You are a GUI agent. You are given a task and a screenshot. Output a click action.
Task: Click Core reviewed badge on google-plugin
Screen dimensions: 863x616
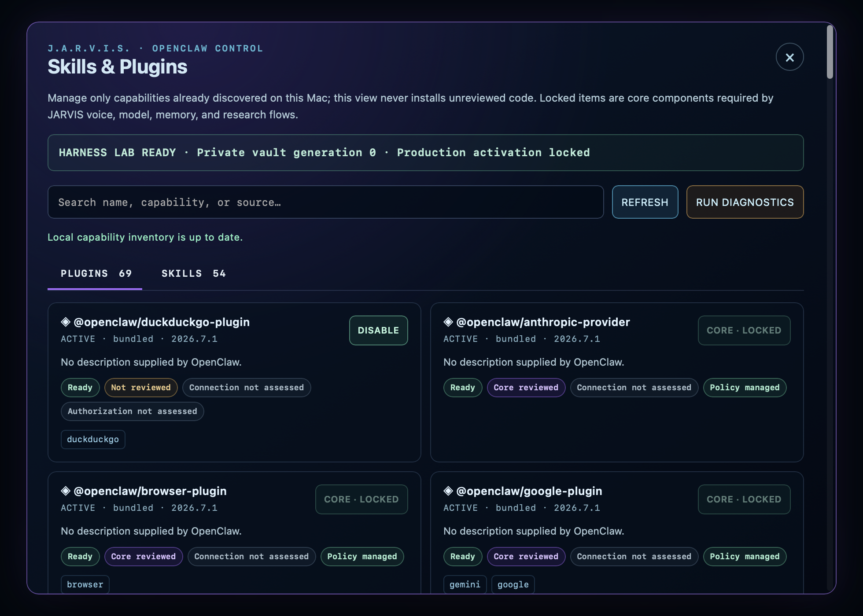[526, 557]
